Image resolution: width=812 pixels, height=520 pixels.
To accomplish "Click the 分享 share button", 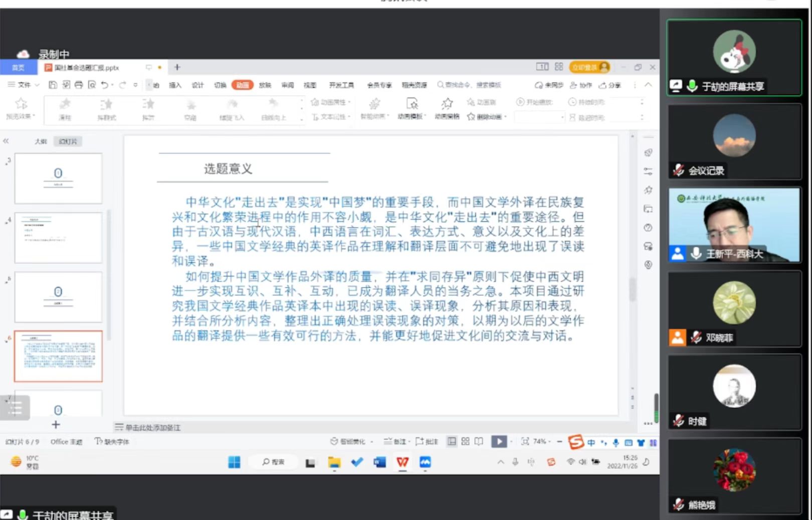I will tap(610, 85).
